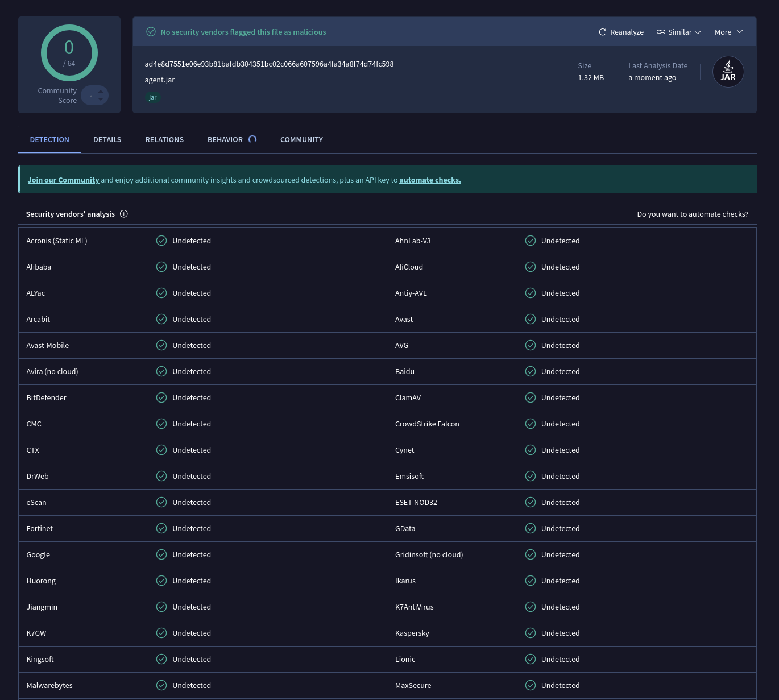Click the Undetected checkmark beside Fortinet
The width and height of the screenshot is (779, 700).
(161, 528)
